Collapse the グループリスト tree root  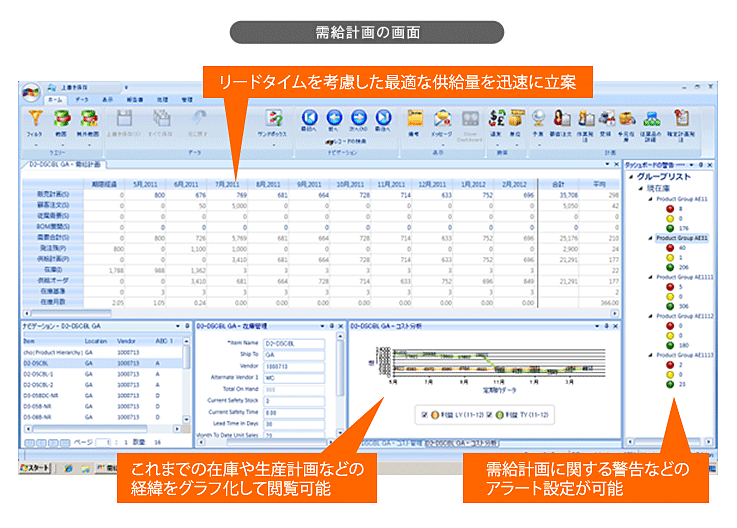[629, 176]
